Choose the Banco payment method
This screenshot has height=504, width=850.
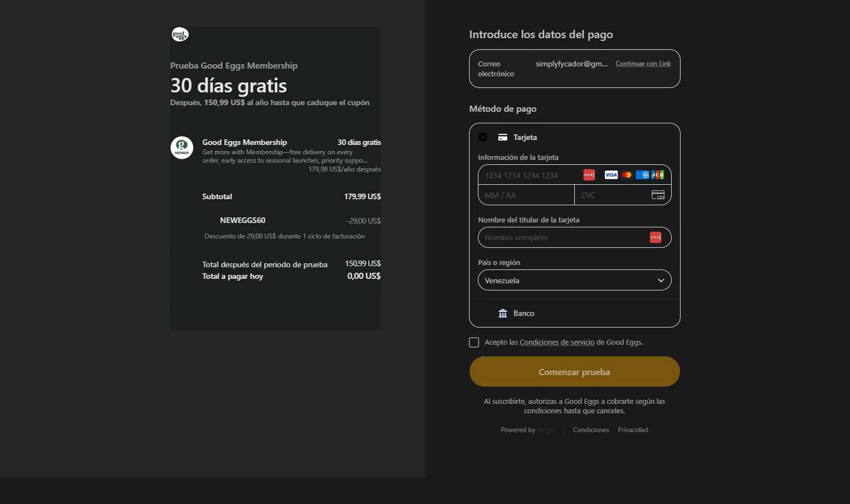coord(574,313)
